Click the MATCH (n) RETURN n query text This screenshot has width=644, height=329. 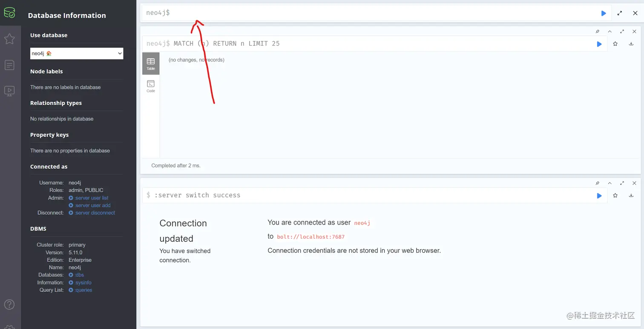pos(227,43)
